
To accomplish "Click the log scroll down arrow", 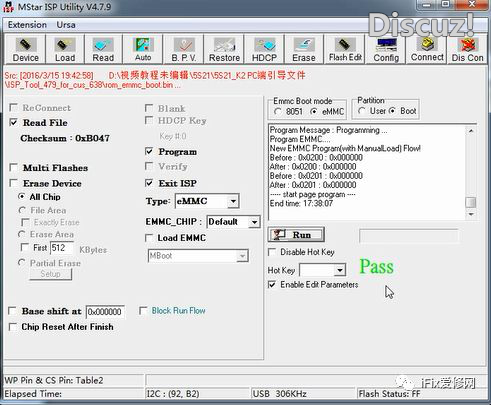I will (471, 214).
